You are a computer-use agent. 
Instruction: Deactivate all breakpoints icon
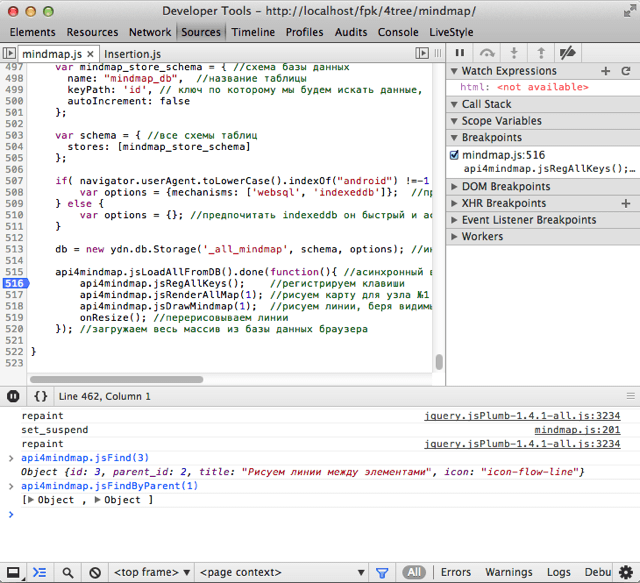(567, 52)
